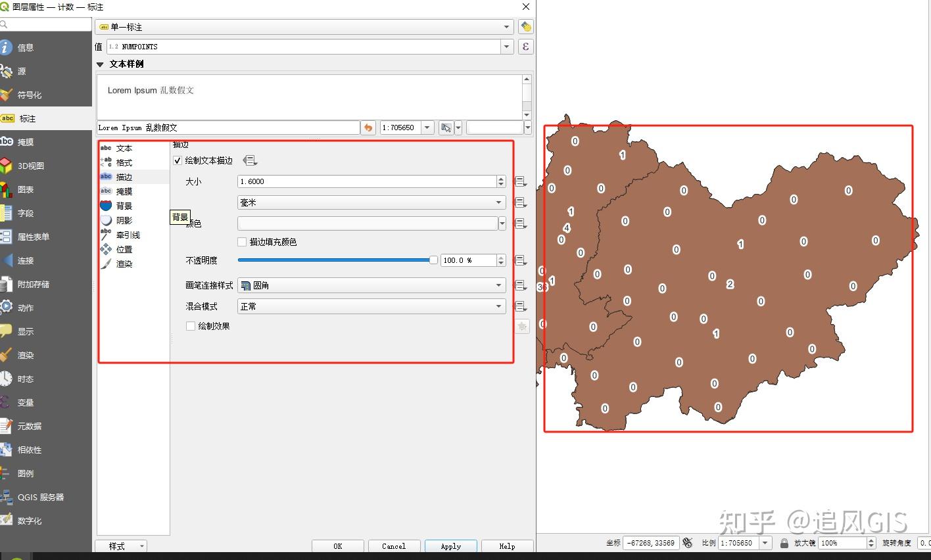This screenshot has width=931, height=560.
Task: Click the preview background color picker icon
Action: 446,128
